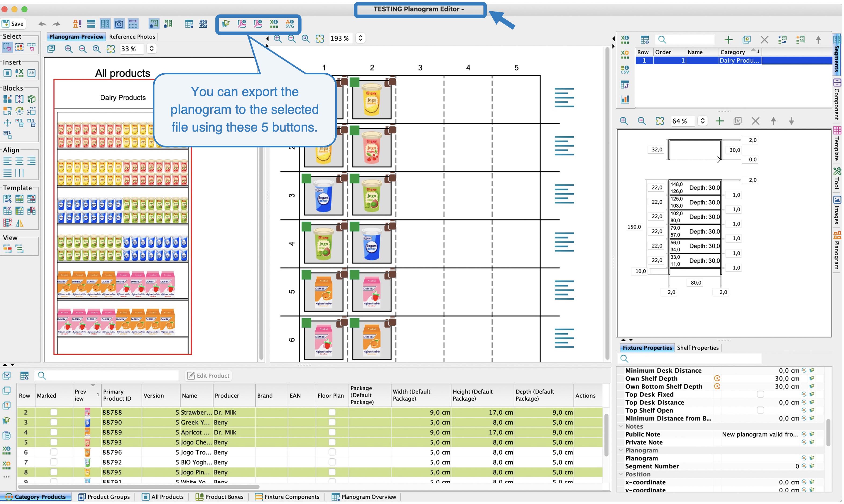Sort segments by the Category column header
The image size is (844, 504).
tap(740, 52)
